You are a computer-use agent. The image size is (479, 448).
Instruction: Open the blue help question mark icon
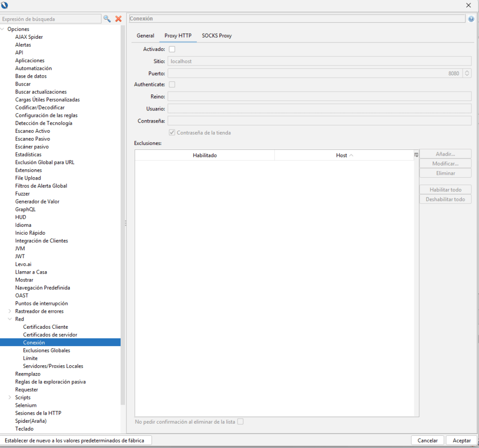471,19
